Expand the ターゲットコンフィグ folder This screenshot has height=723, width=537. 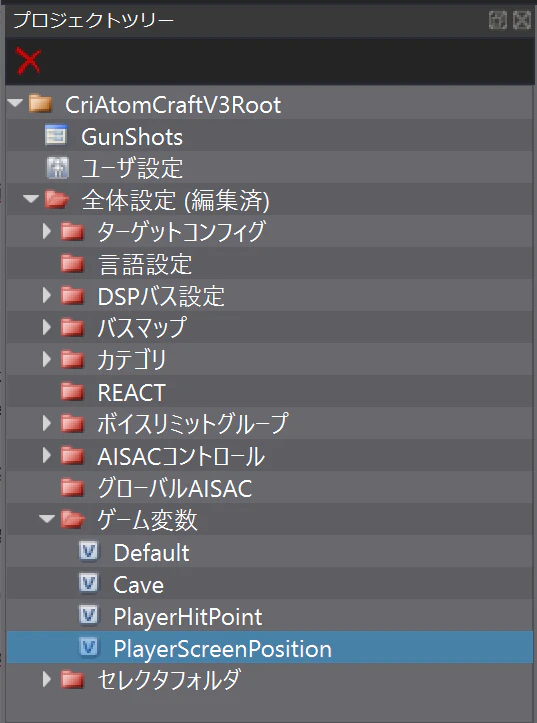tap(47, 231)
